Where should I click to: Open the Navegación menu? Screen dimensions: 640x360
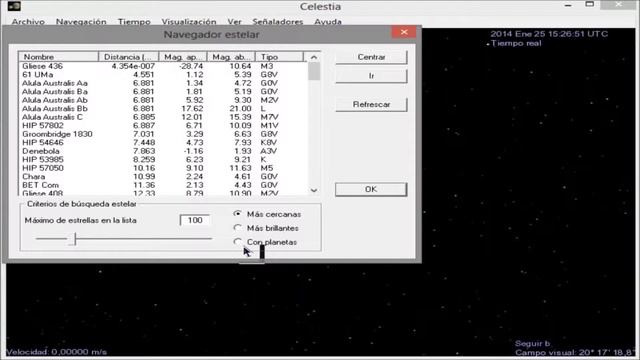[x=81, y=22]
